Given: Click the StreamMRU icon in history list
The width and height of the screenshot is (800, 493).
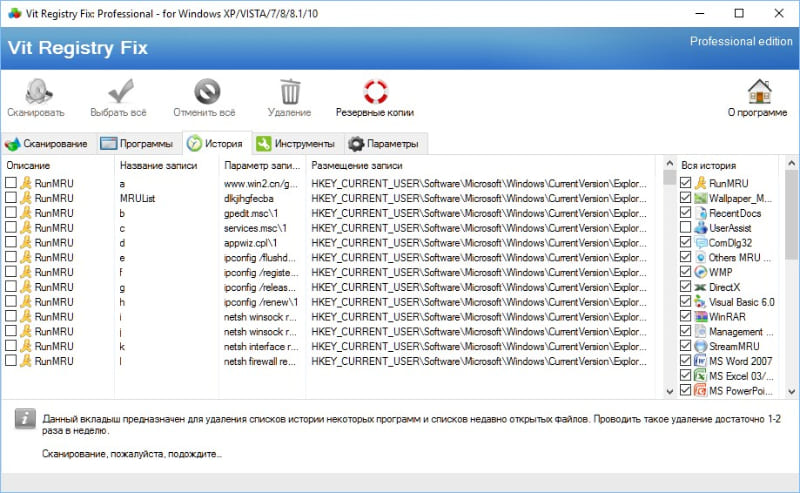Looking at the screenshot, I should (701, 346).
